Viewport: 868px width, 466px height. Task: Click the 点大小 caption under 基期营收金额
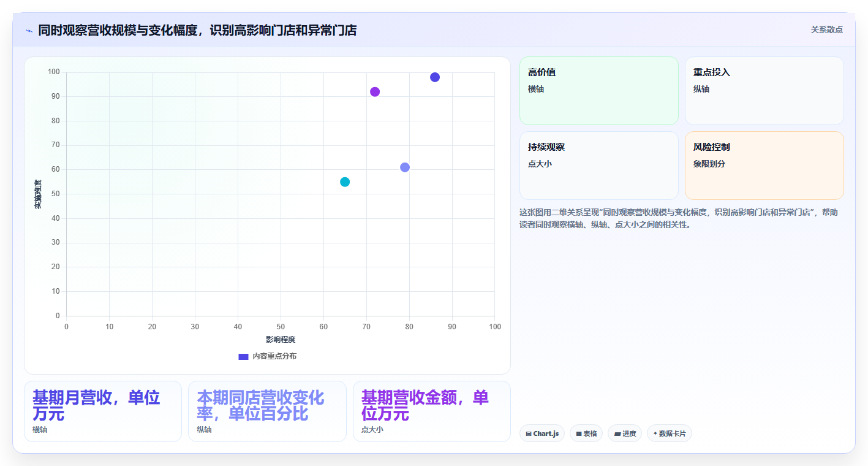(372, 430)
